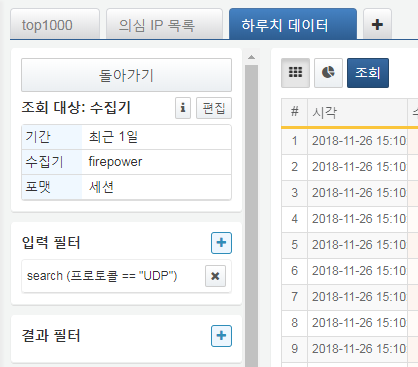Viewport: 418px width, 367px height.
Task: Switch to pie chart view
Action: pos(328,73)
